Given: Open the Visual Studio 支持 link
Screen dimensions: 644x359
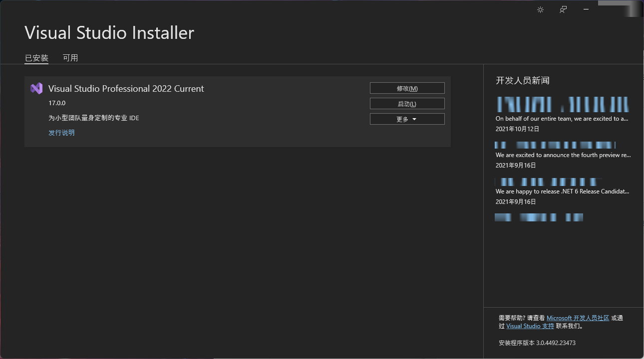Looking at the screenshot, I should click(530, 326).
